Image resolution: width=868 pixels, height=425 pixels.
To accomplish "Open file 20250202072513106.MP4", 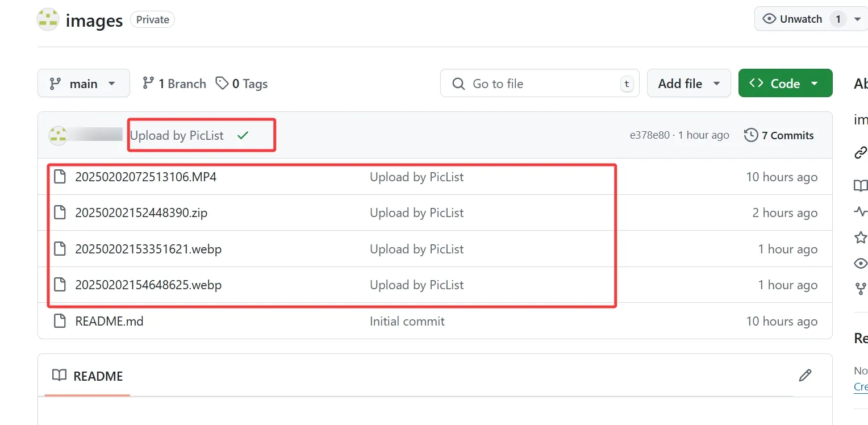I will [145, 177].
